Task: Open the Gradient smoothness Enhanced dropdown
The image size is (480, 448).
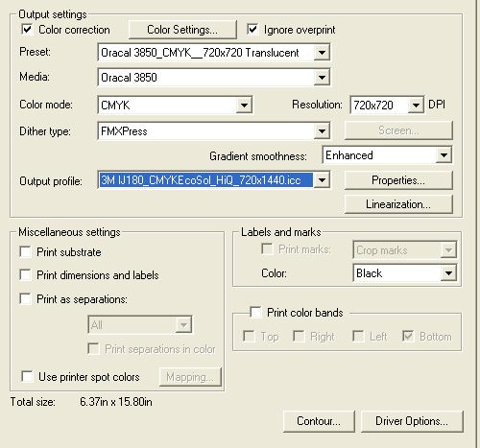Action: click(x=444, y=155)
